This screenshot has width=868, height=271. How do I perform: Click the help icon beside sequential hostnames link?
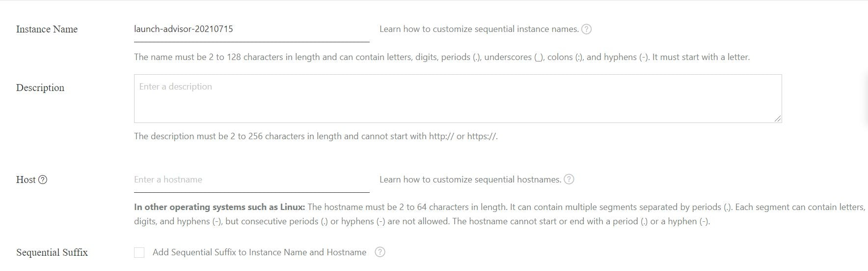(x=569, y=180)
